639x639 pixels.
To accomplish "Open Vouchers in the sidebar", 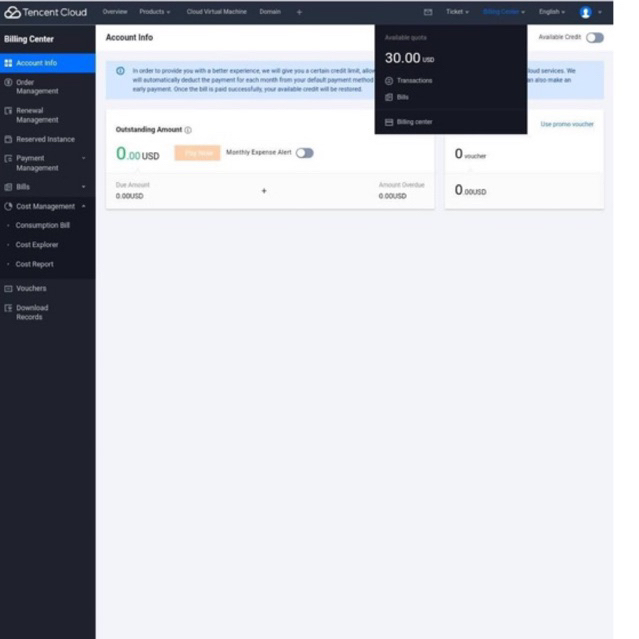I will 31,289.
